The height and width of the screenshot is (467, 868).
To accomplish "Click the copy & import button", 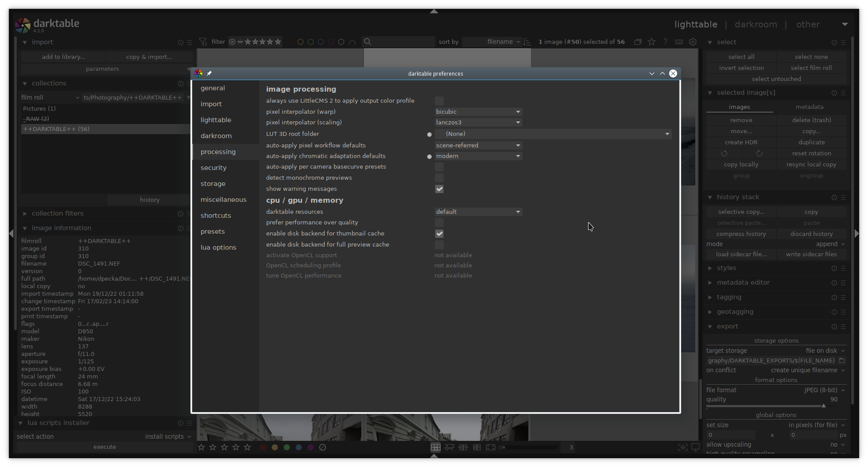I will [149, 57].
